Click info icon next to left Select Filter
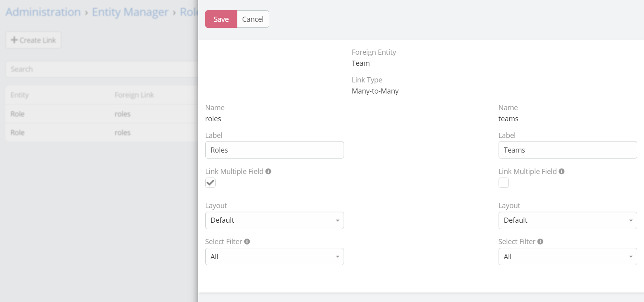 (x=247, y=242)
